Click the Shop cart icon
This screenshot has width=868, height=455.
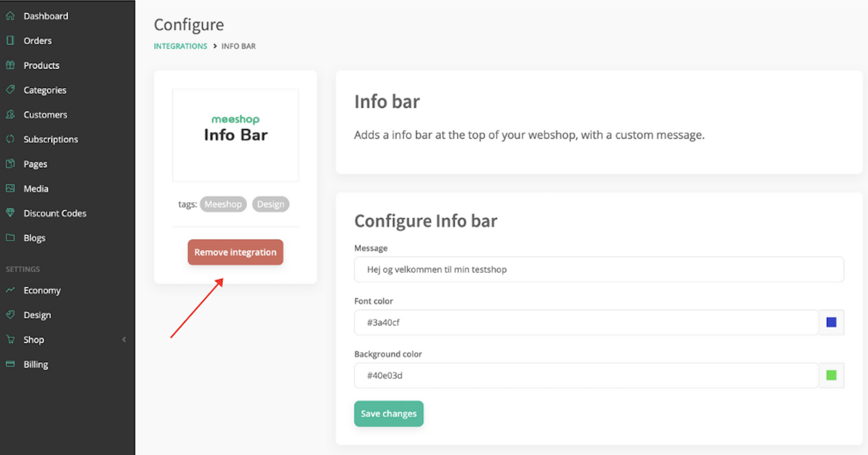[x=10, y=339]
